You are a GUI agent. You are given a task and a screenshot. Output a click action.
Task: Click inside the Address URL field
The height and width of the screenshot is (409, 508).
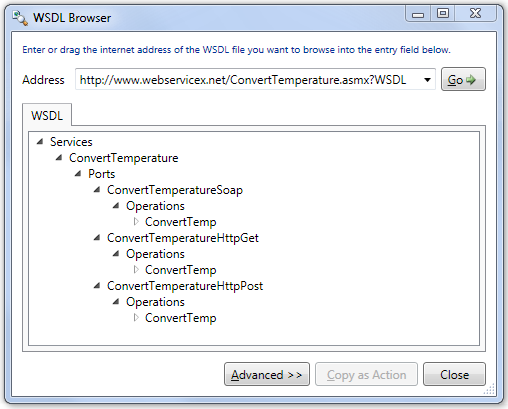[x=248, y=80]
